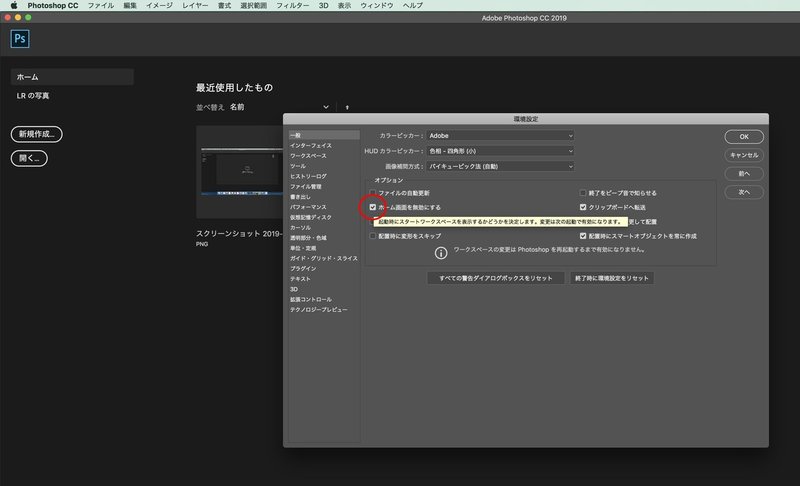Open the 3D menu in menu bar
This screenshot has height=486, width=800.
[x=323, y=5]
